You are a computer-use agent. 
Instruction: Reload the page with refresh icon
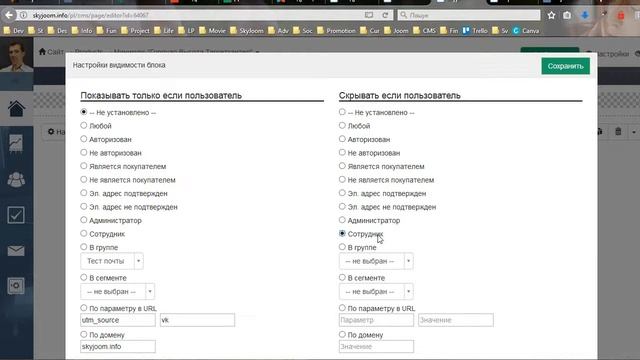pos(385,15)
